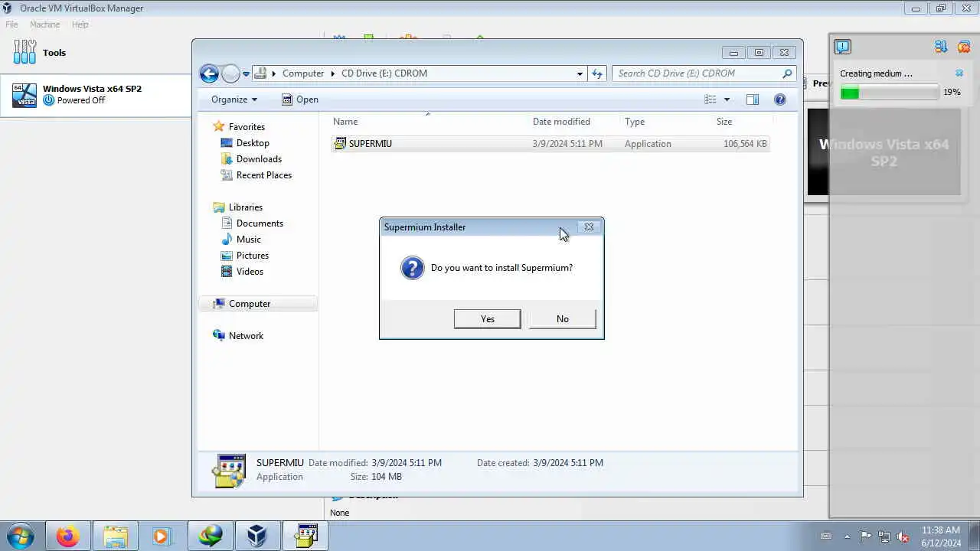Click the Creating medium progress bar
Image resolution: width=980 pixels, height=551 pixels.
(x=889, y=93)
